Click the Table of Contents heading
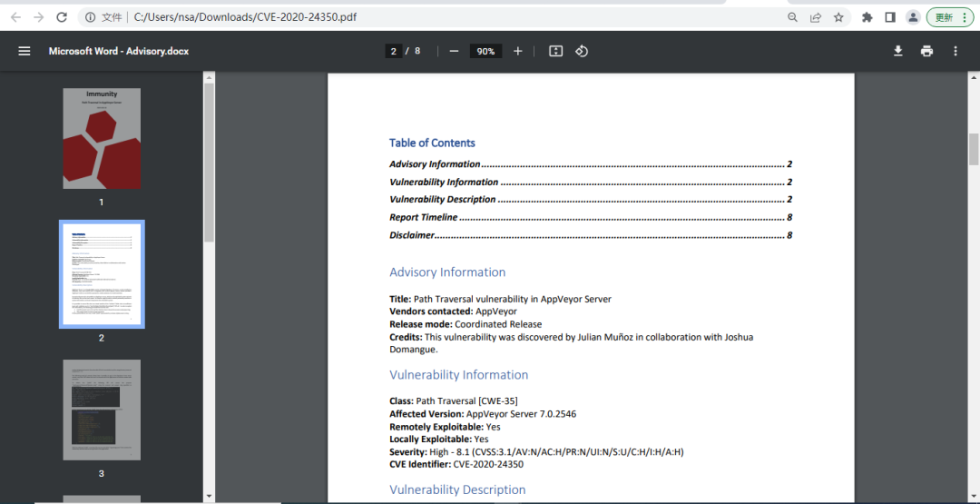 pos(432,143)
